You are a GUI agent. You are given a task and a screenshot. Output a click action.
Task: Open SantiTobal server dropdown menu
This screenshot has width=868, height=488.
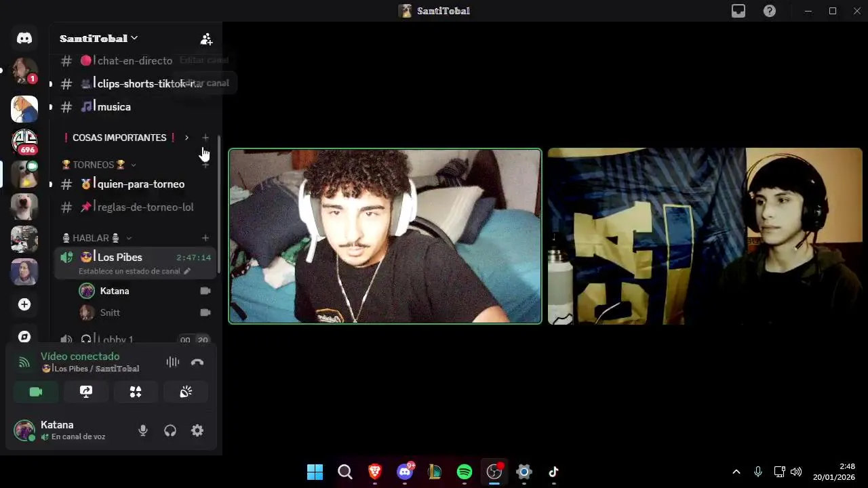[x=99, y=38]
